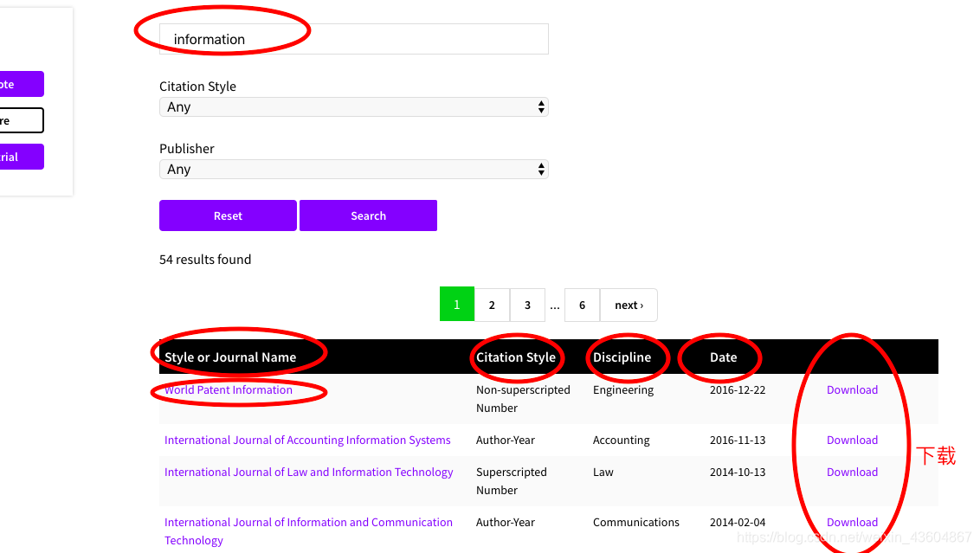Open the Citation Style dropdown
The image size is (980, 553).
pos(354,106)
